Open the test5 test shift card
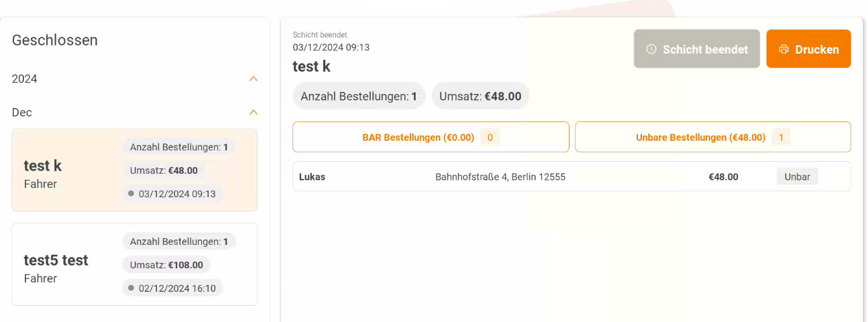 pos(135,264)
